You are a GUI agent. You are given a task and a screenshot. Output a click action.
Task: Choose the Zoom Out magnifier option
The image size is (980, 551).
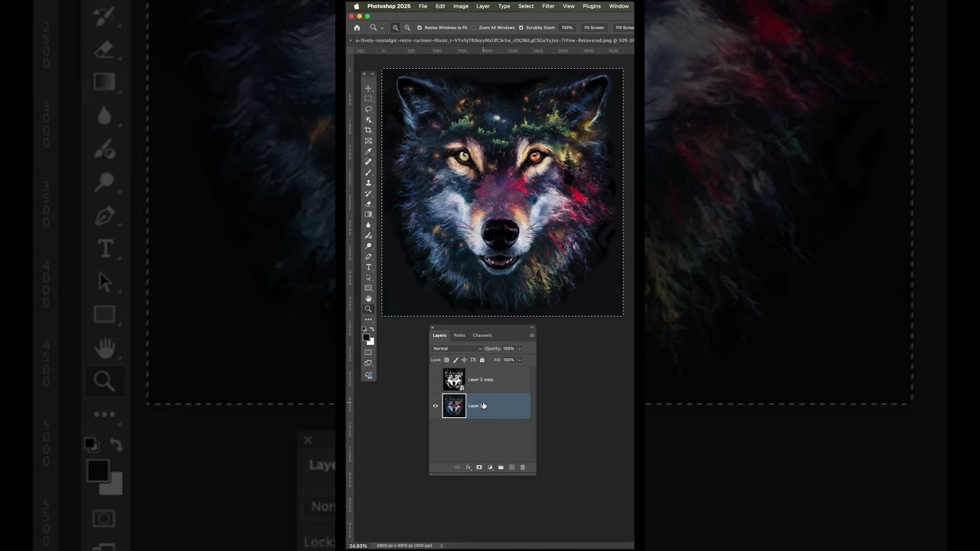[x=407, y=28]
